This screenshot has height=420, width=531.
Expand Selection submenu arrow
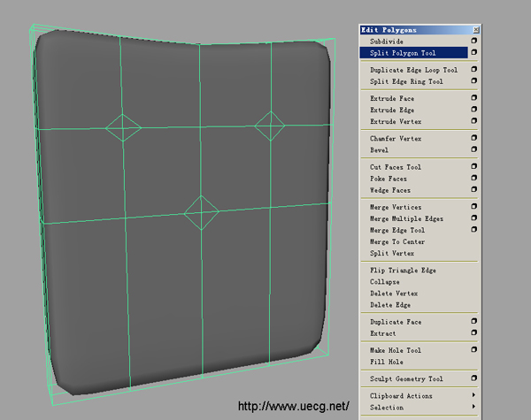point(473,407)
